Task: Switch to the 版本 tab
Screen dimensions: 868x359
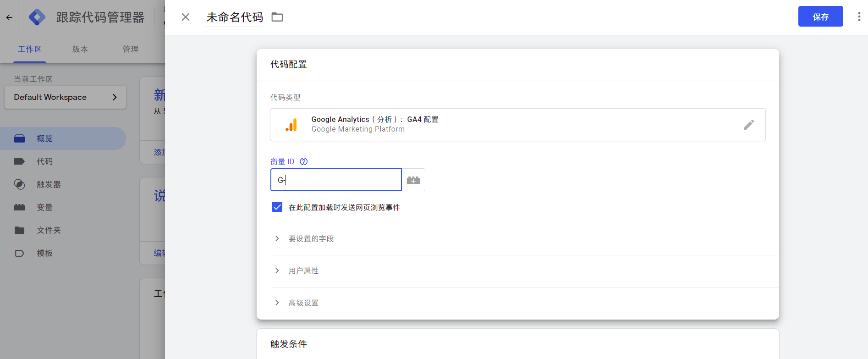Action: click(x=80, y=49)
